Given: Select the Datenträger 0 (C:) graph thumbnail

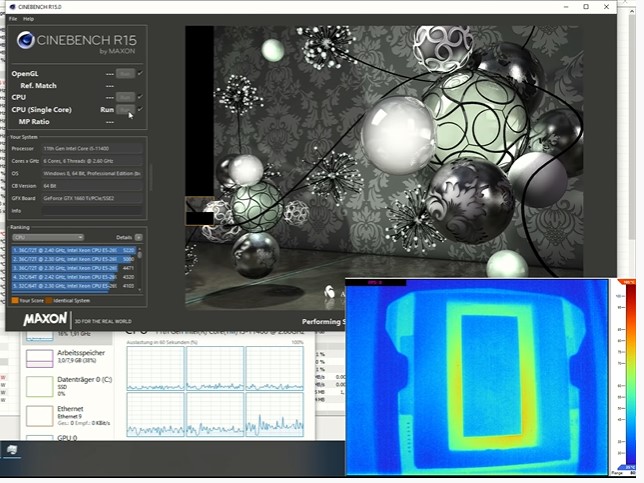Looking at the screenshot, I should point(40,386).
